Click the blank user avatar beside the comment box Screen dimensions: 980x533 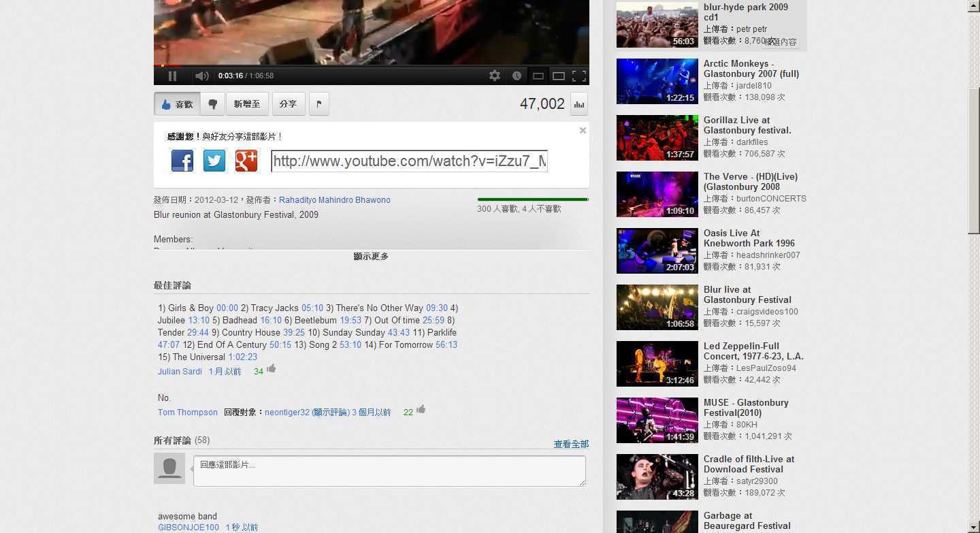click(x=169, y=468)
